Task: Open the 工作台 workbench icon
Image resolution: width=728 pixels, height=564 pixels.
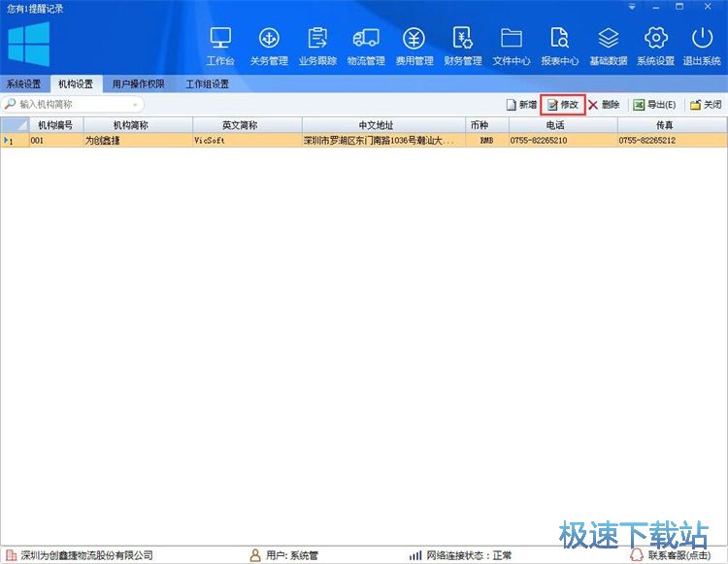Action: coord(220,46)
